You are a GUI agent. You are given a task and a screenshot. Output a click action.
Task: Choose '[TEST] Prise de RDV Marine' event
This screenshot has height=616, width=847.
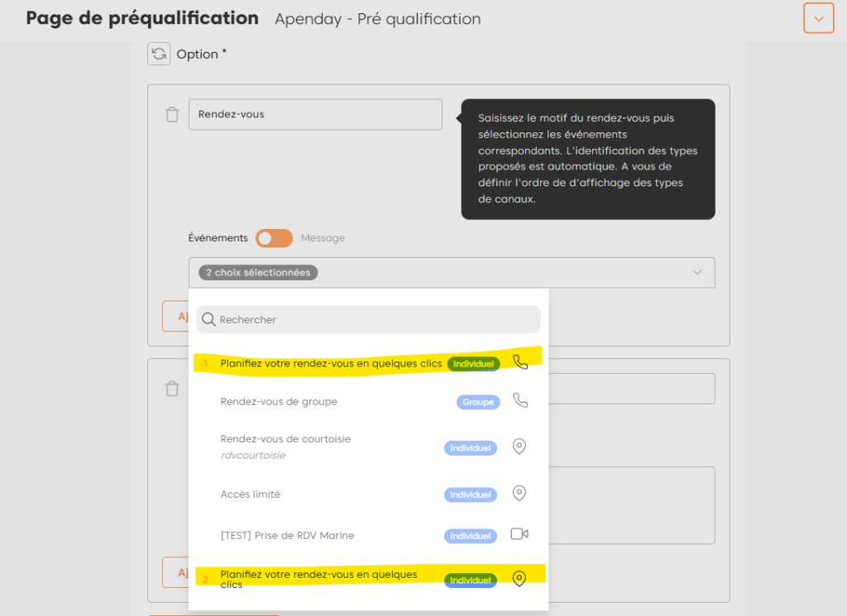(x=287, y=535)
